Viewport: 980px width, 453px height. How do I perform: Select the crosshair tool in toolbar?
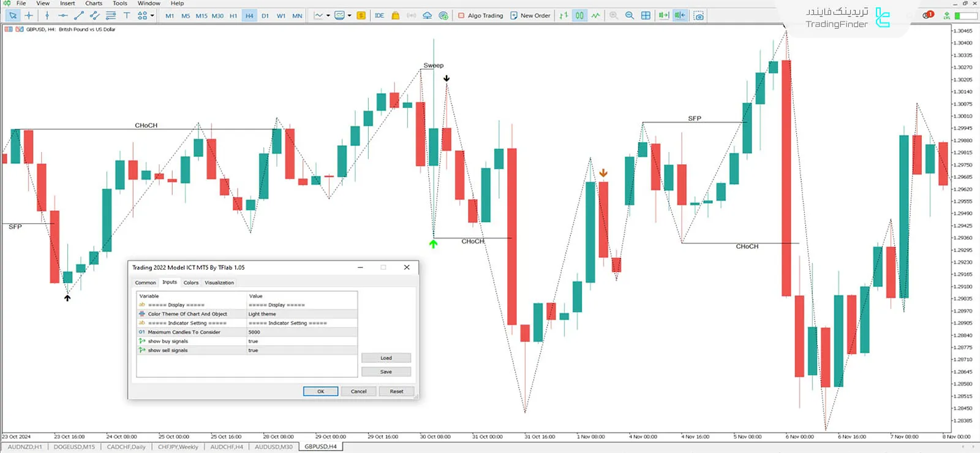tap(29, 15)
